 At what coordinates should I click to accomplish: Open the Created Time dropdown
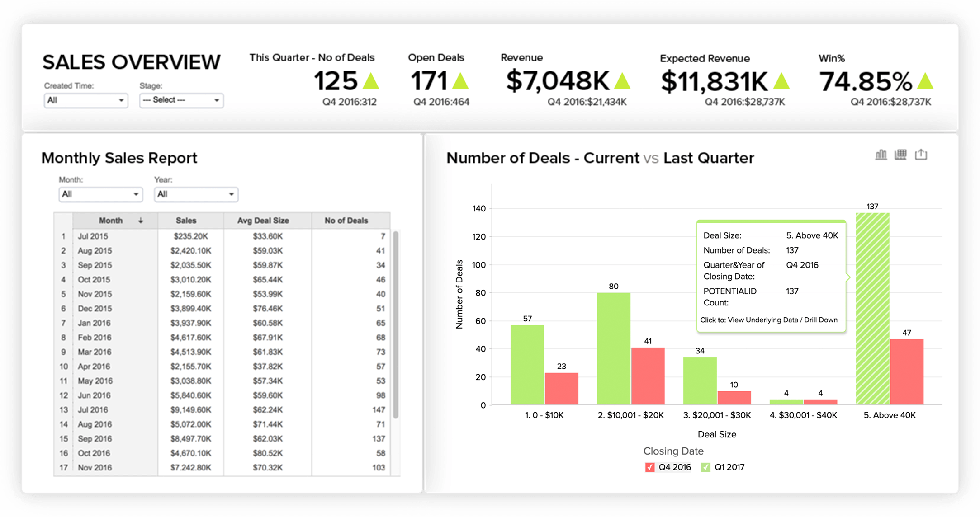(x=85, y=100)
